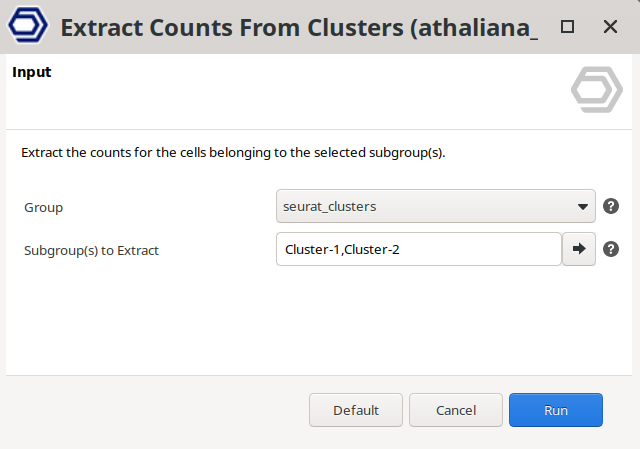The image size is (640, 449).
Task: Click the window title text
Action: point(298,27)
